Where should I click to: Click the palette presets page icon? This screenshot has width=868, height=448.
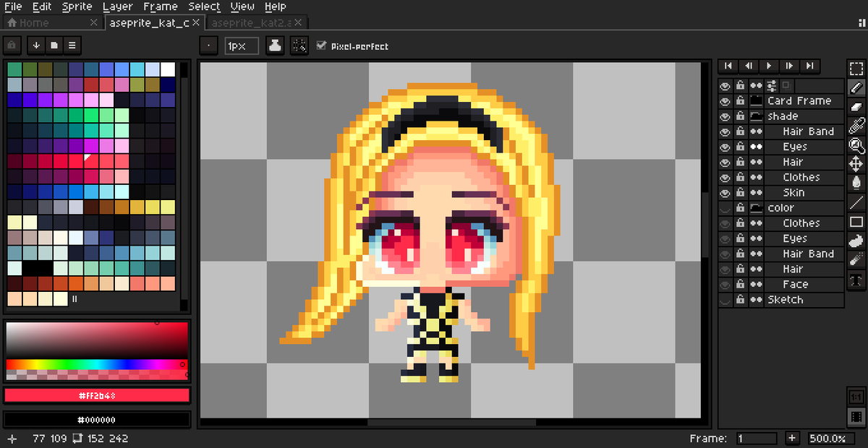(x=54, y=46)
